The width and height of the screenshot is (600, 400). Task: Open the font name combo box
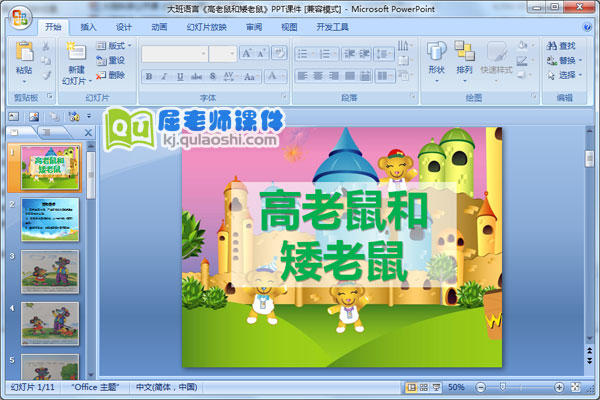pos(176,53)
